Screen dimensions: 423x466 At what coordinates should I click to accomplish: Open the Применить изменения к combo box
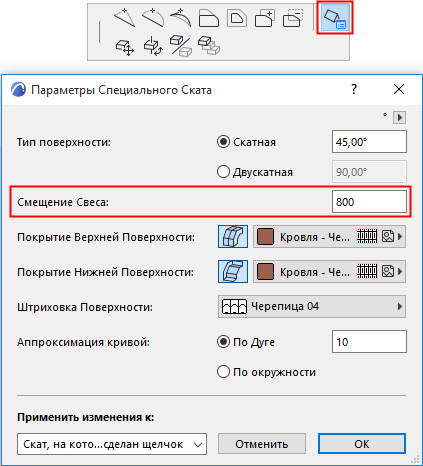[112, 444]
